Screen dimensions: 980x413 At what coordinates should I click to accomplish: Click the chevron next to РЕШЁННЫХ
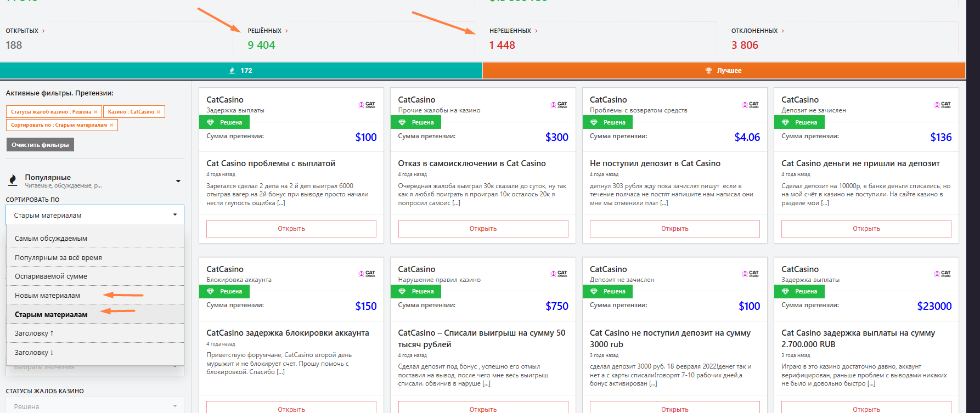286,31
